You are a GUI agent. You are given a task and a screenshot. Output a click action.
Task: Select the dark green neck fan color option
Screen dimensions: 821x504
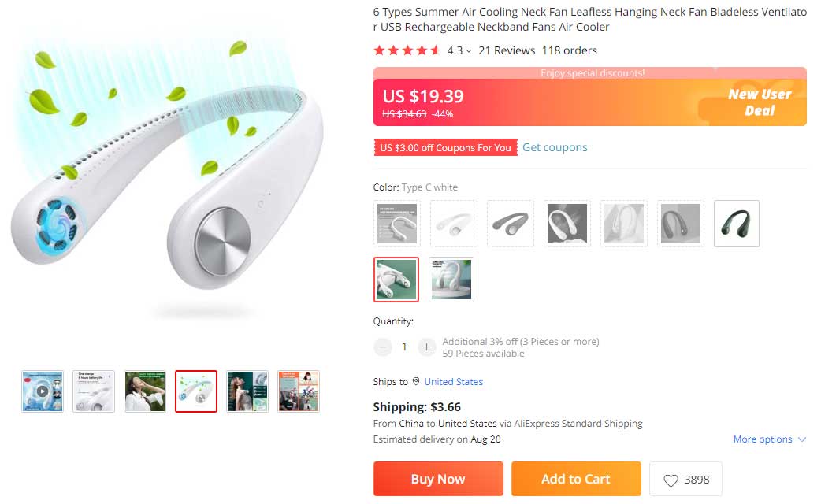[737, 224]
